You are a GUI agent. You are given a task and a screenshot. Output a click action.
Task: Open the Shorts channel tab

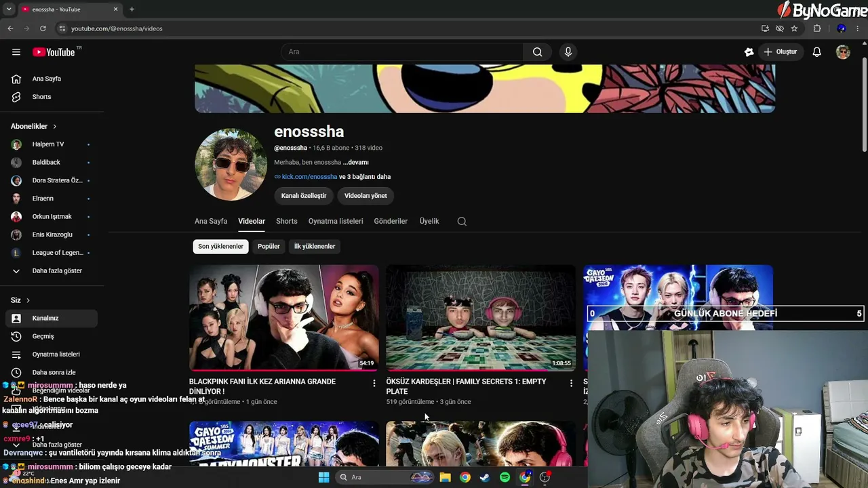pos(287,222)
